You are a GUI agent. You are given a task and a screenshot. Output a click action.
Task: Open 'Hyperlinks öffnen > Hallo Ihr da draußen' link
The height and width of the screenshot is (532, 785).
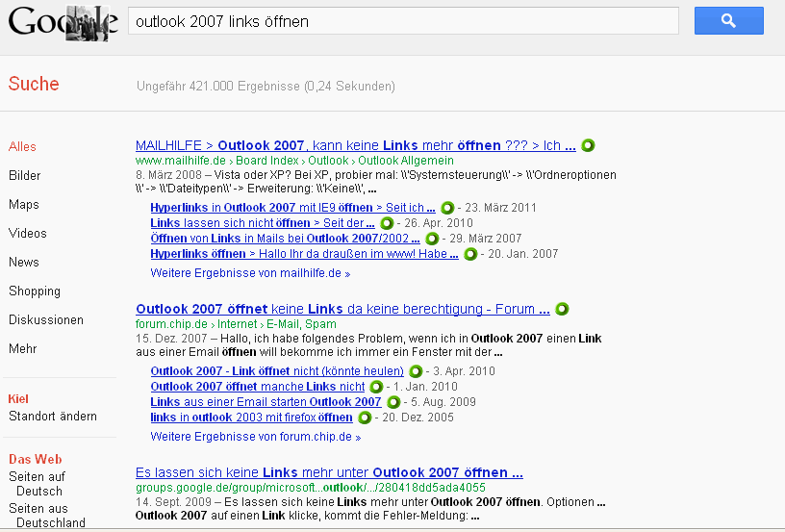[304, 254]
